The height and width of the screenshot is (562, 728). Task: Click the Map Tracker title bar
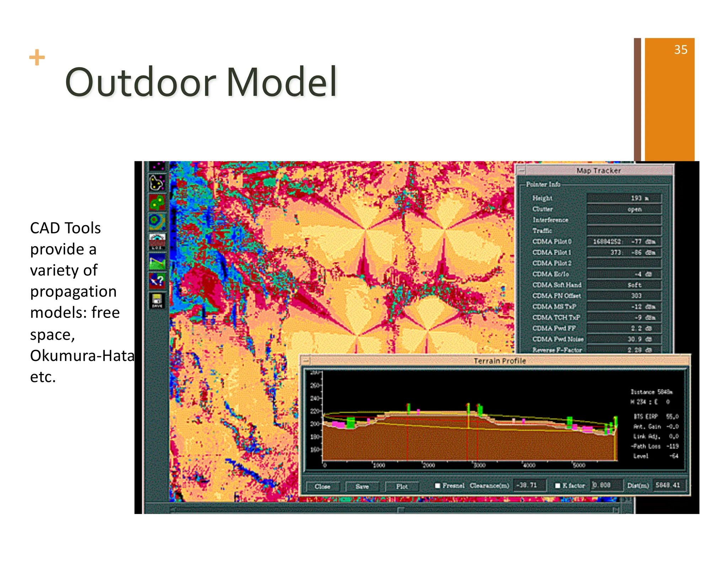coord(599,171)
